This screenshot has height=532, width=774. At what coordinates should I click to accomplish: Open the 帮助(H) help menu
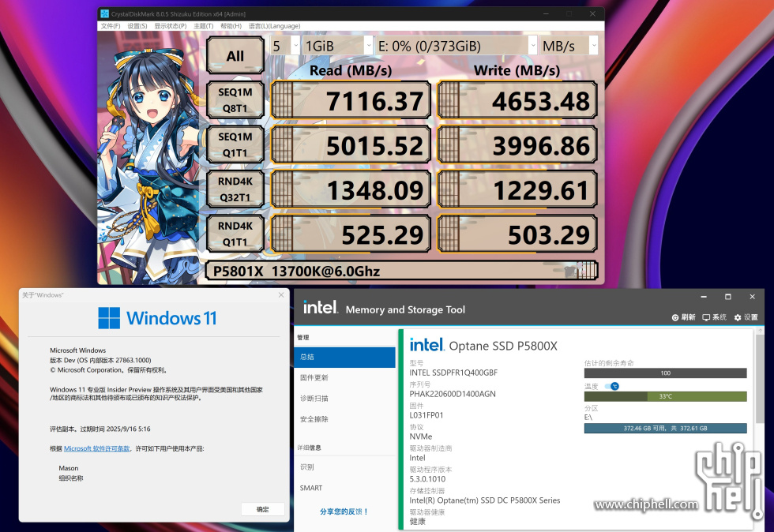(x=231, y=26)
